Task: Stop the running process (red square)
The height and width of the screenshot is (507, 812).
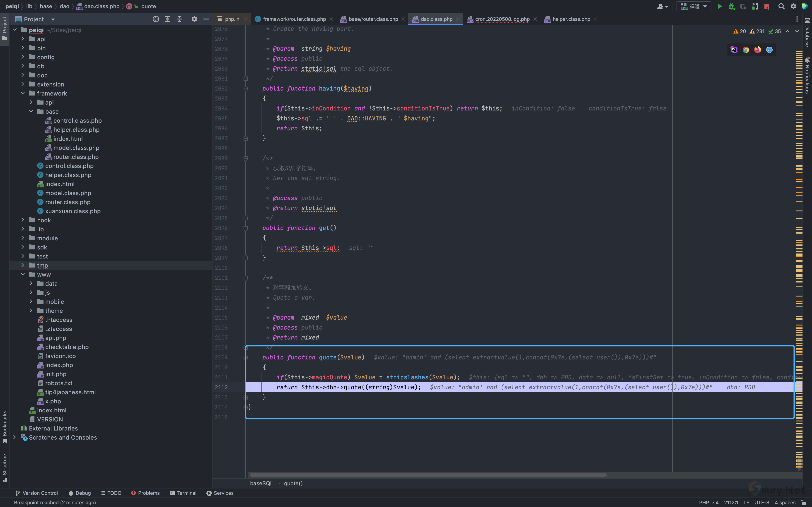Action: 767,6
